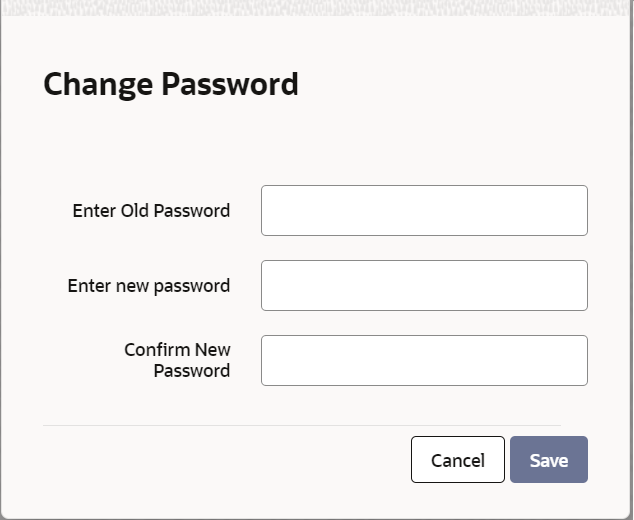This screenshot has height=520, width=634.
Task: Click the horizontal divider above the buttons
Action: (301, 425)
